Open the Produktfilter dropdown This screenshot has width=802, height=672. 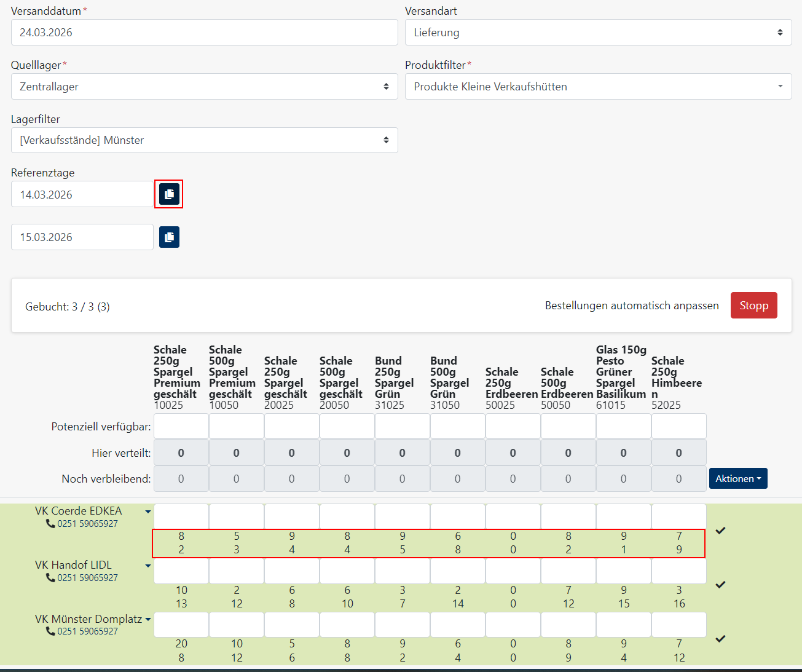pyautogui.click(x=598, y=87)
